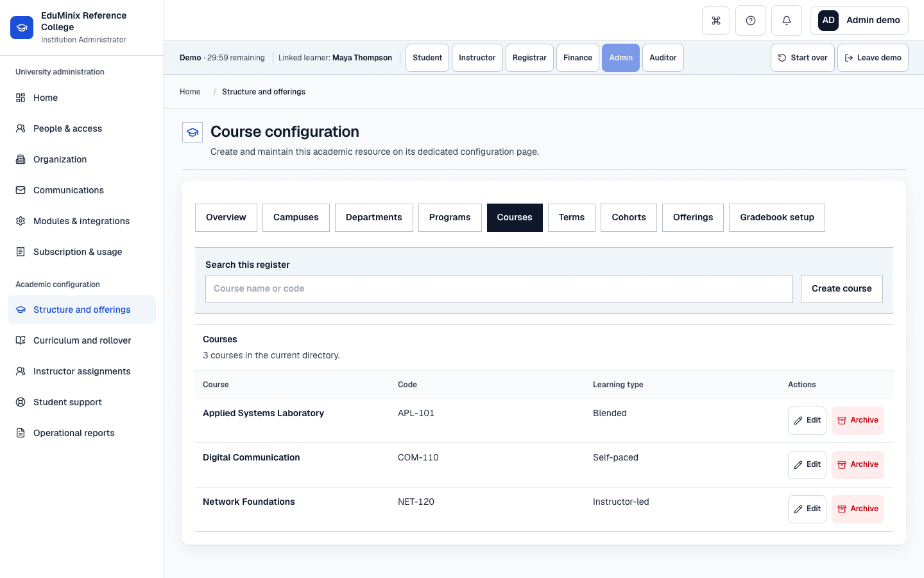Click the Instructor assignments icon
The image size is (924, 578).
(21, 371)
